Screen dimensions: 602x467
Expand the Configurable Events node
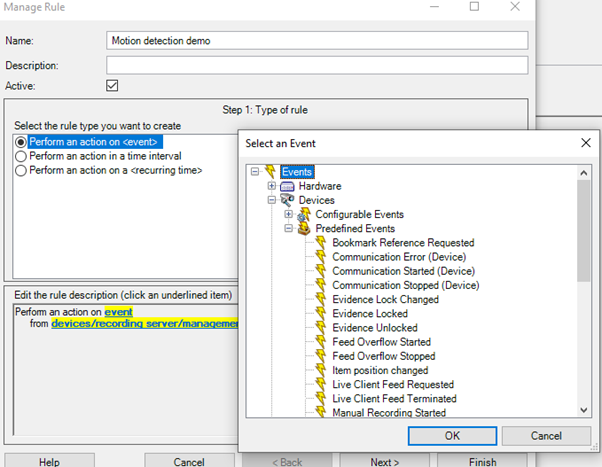(288, 214)
